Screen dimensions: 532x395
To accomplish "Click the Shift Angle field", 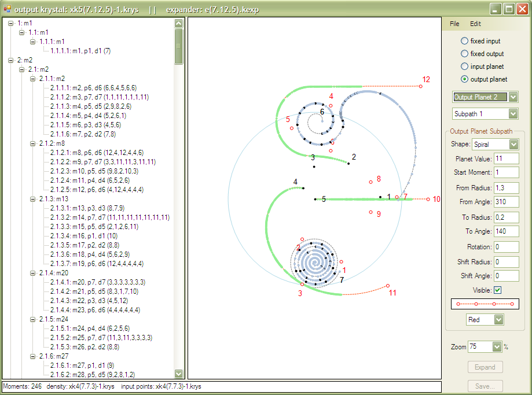I will pyautogui.click(x=506, y=276).
